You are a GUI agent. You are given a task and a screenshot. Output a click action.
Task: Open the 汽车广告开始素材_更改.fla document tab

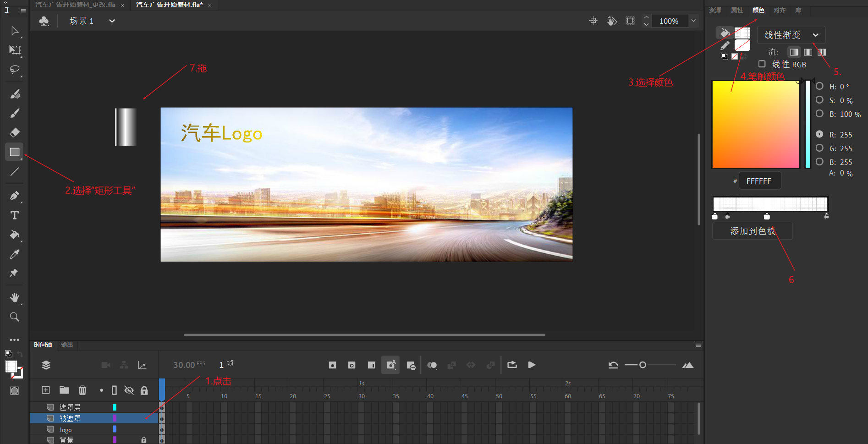tap(76, 5)
